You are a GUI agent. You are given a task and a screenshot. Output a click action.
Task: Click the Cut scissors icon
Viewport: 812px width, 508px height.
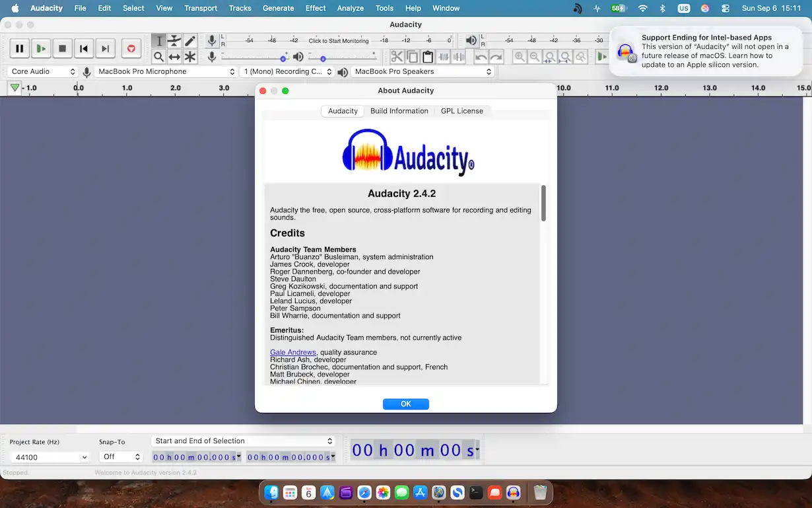(x=397, y=57)
